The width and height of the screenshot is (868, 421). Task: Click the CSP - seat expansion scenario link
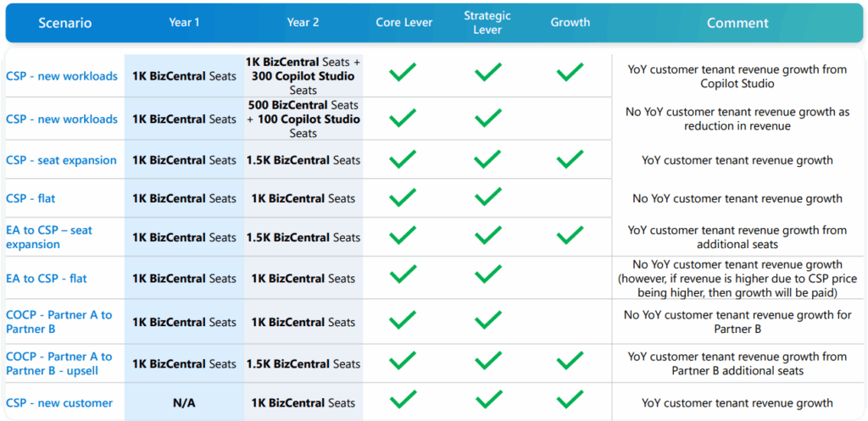pyautogui.click(x=61, y=160)
